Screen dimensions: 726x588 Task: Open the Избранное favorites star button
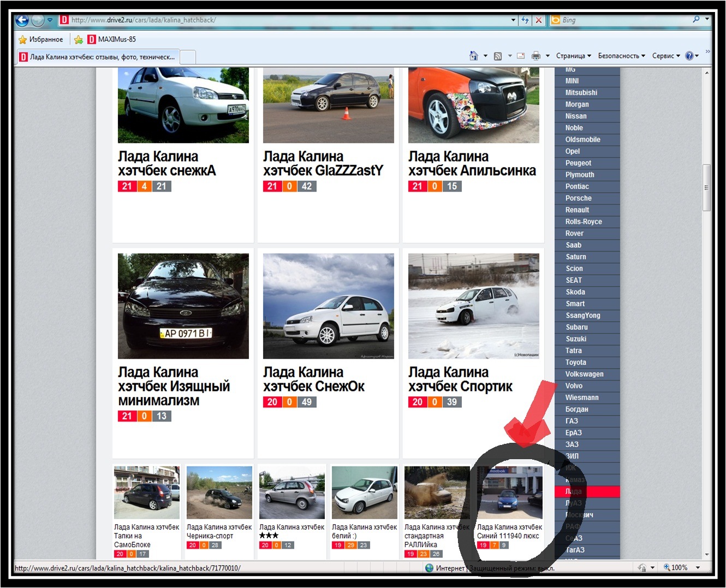(41, 39)
